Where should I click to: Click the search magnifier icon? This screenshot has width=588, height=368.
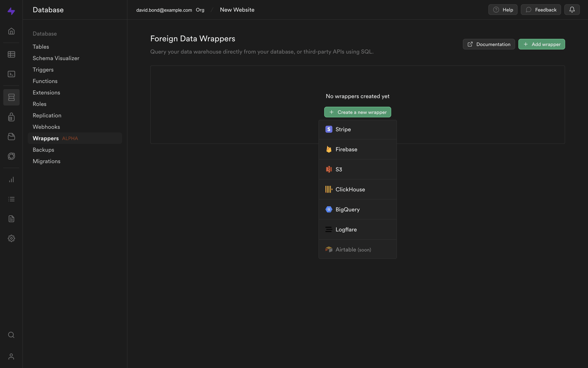11,335
